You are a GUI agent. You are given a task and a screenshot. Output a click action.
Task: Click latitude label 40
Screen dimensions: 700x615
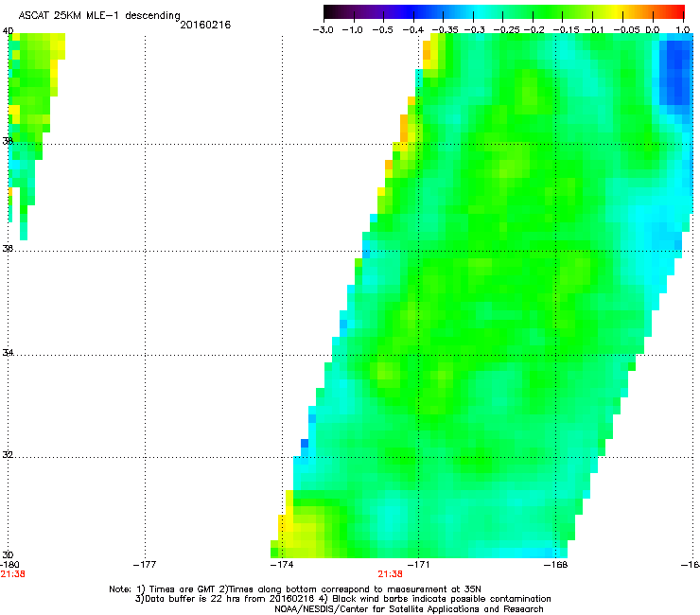click(x=8, y=31)
